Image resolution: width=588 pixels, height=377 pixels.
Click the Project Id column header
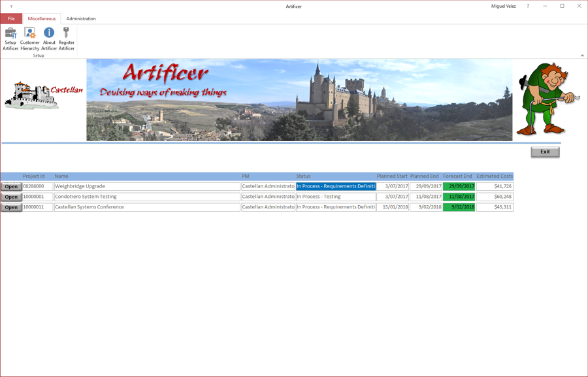(x=33, y=176)
